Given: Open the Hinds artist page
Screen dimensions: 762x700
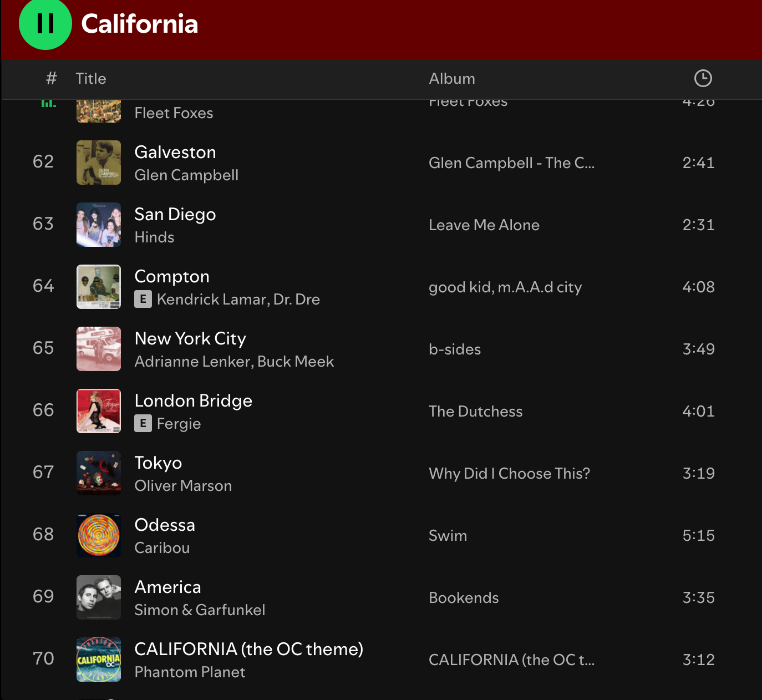Looking at the screenshot, I should coord(155,237).
